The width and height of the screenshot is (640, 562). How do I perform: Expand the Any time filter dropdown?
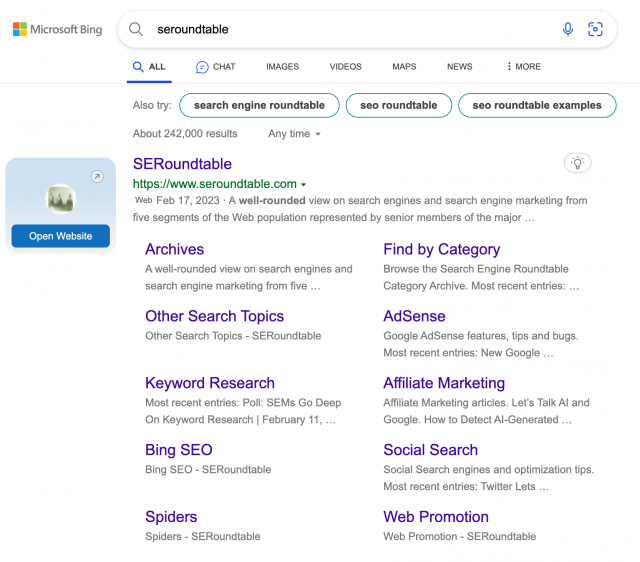294,134
